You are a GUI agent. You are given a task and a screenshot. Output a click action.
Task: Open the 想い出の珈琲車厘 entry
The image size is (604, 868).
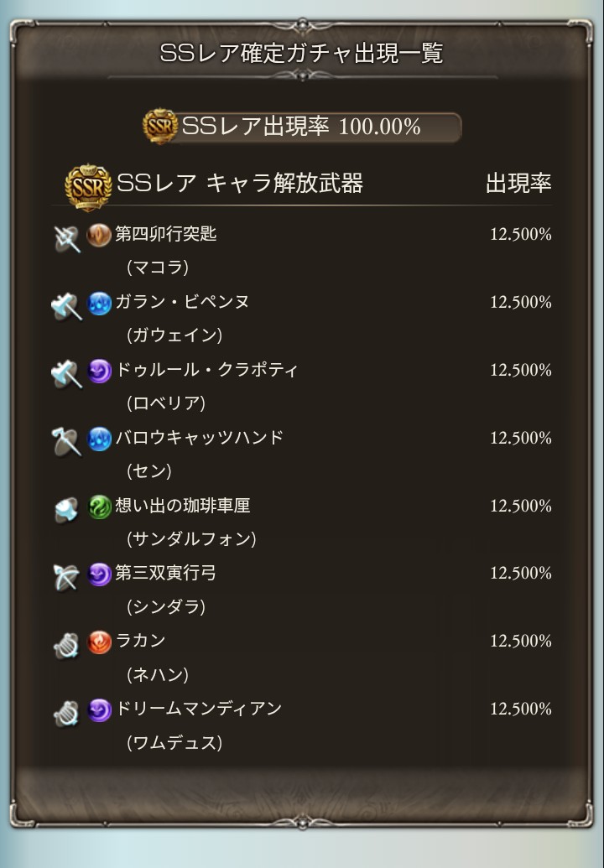tap(183, 505)
